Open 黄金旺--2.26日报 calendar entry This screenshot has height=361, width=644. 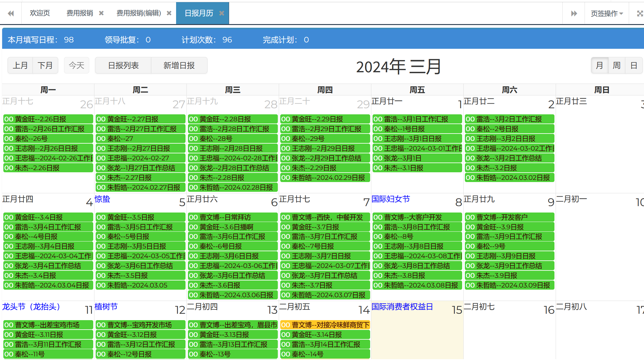click(48, 119)
